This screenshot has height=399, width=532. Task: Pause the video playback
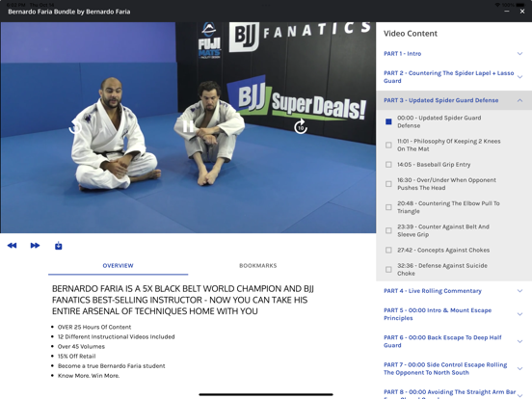click(x=188, y=126)
